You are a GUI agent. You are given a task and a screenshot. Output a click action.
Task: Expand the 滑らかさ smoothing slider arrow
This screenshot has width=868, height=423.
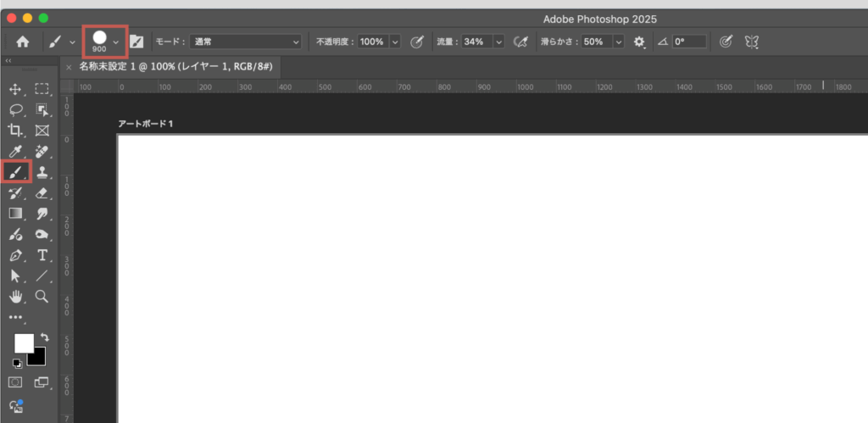(618, 42)
